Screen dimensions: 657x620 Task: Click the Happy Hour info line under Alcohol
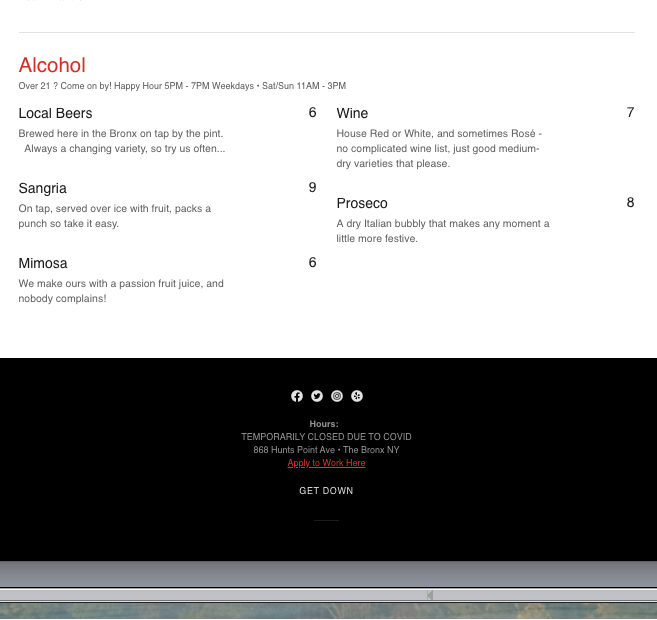click(182, 86)
